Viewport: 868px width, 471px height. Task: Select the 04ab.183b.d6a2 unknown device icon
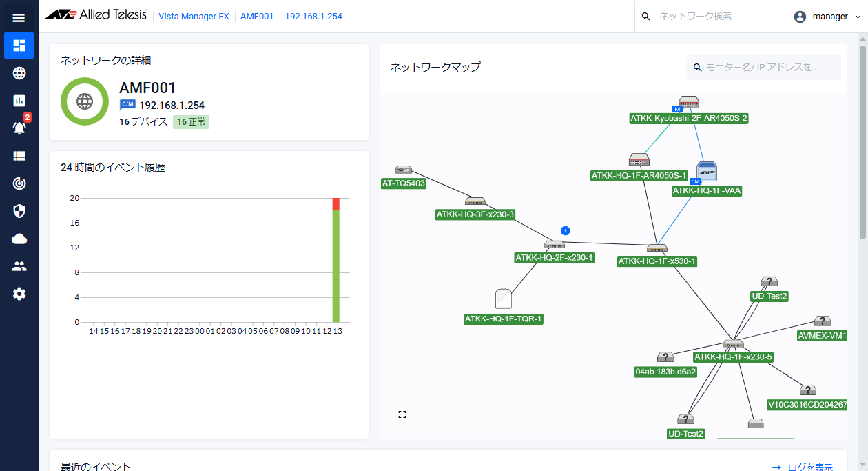point(665,357)
